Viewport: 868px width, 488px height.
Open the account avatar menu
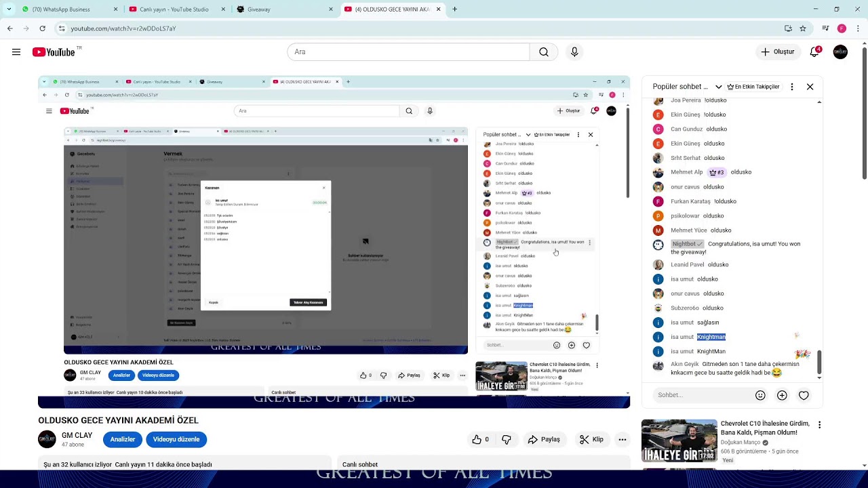coord(840,52)
